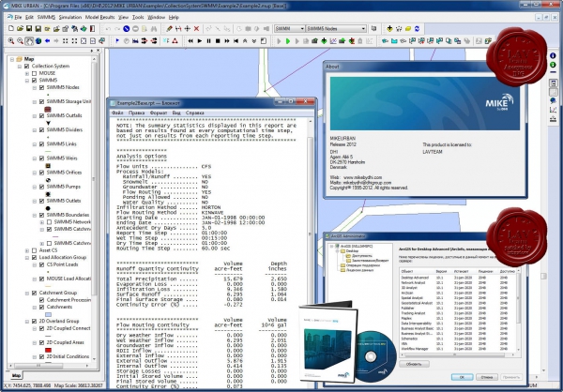Image resolution: width=563 pixels, height=392 pixels.
Task: Toggle the Collection System checkbox
Action: pyautogui.click(x=27, y=66)
